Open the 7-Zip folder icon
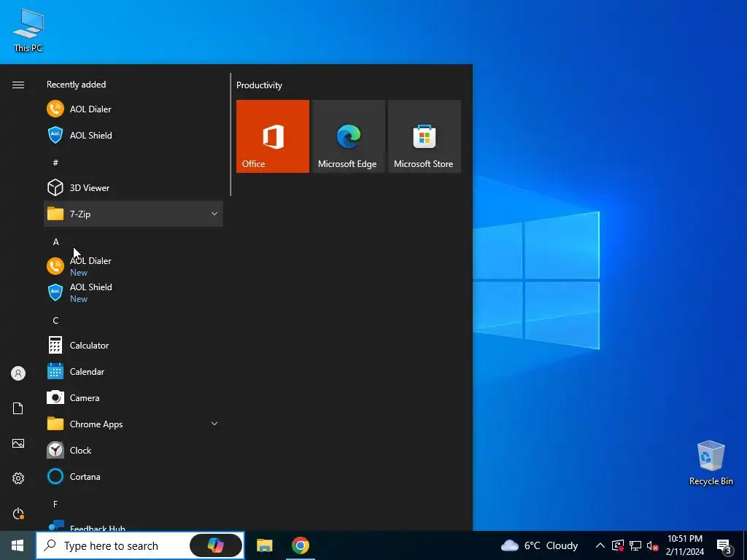747x560 pixels. [55, 214]
